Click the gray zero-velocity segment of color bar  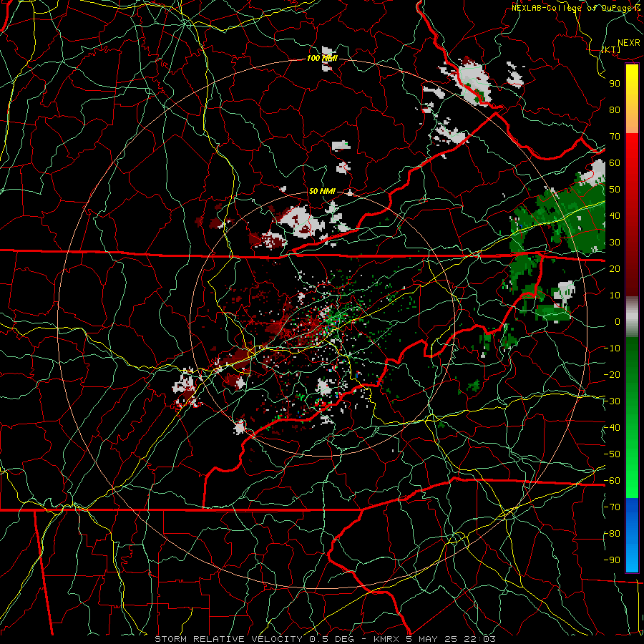(632, 316)
